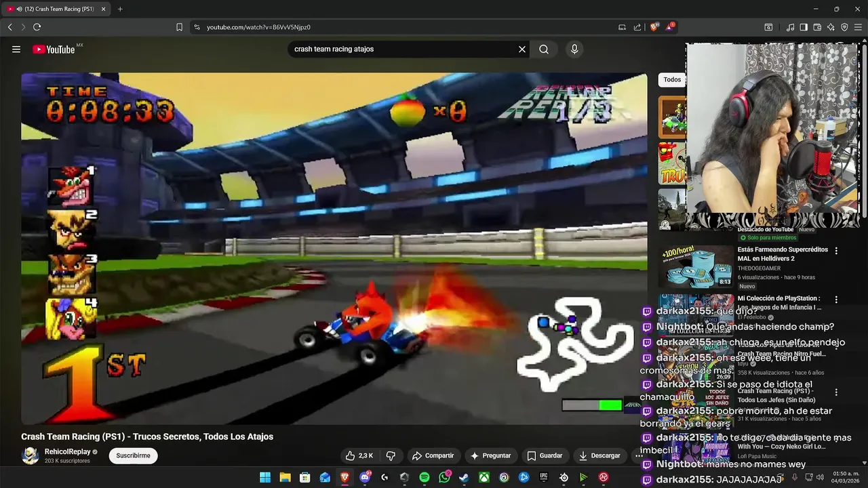The height and width of the screenshot is (488, 868).
Task: Clear the search text with X
Action: pyautogui.click(x=522, y=49)
